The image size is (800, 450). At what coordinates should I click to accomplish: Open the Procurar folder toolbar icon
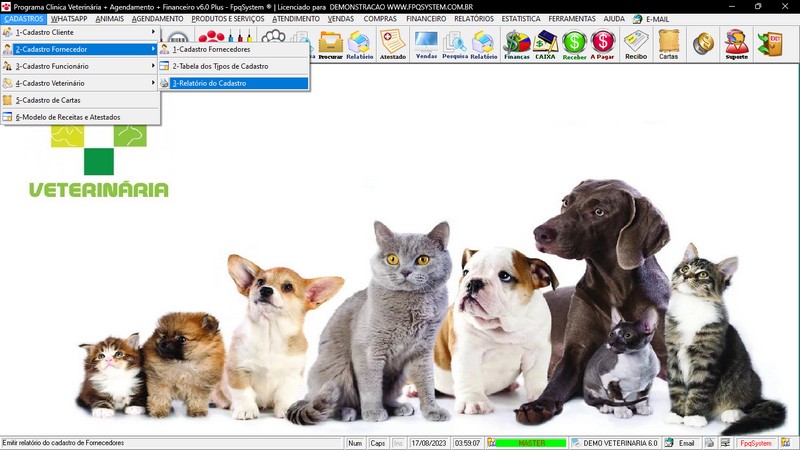coord(331,45)
